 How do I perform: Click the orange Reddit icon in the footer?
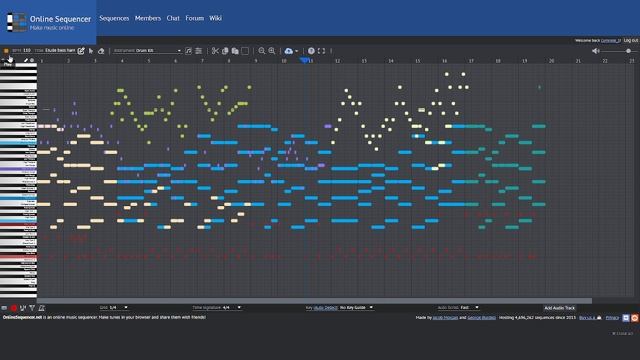tap(635, 318)
